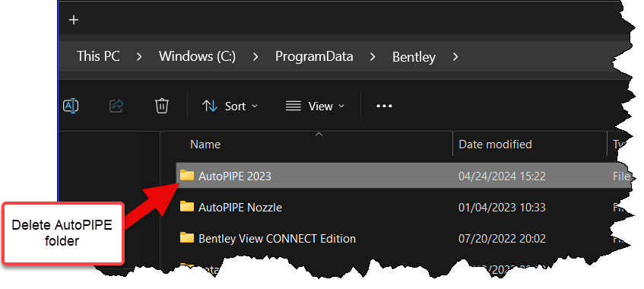Click the AutoPIPE 2023 folder icon
The image size is (644, 289).
(x=187, y=176)
